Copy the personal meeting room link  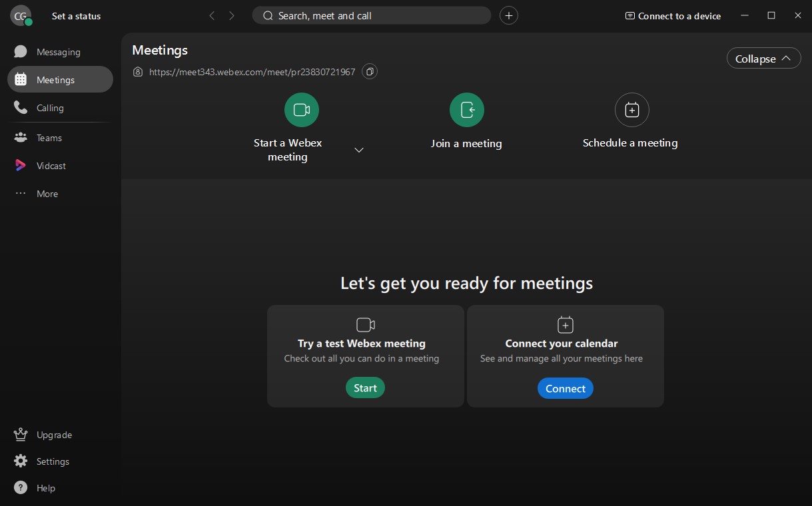click(x=370, y=71)
